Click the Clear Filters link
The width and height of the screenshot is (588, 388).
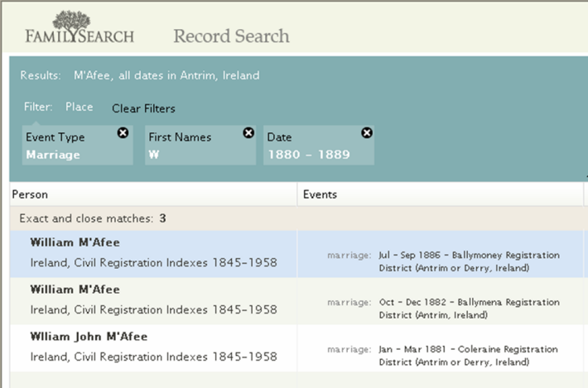point(143,108)
